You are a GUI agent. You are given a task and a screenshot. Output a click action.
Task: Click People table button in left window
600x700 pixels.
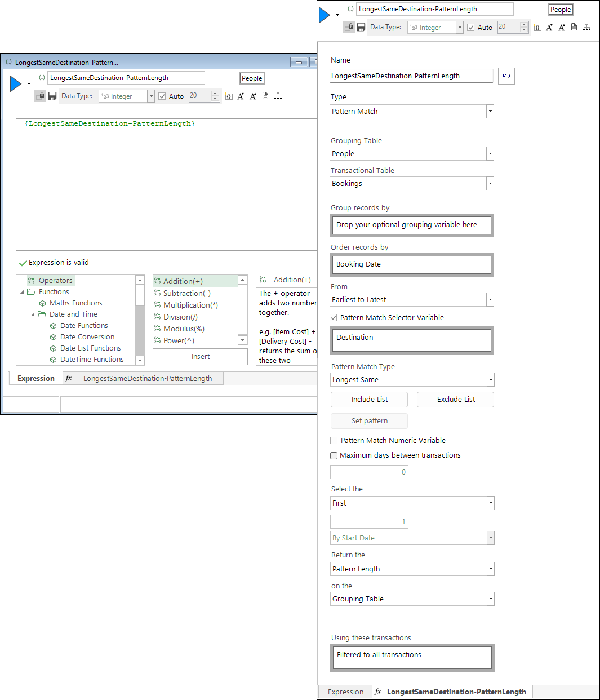pos(252,78)
